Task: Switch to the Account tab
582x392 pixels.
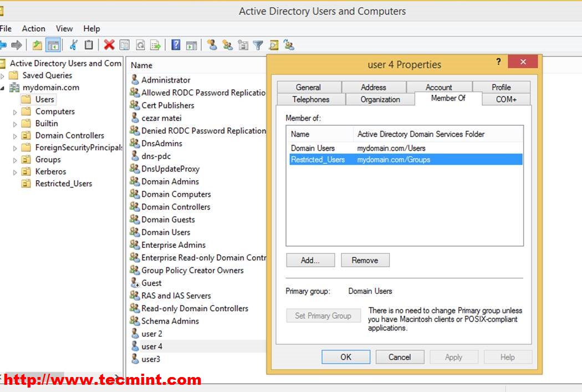Action: 438,87
